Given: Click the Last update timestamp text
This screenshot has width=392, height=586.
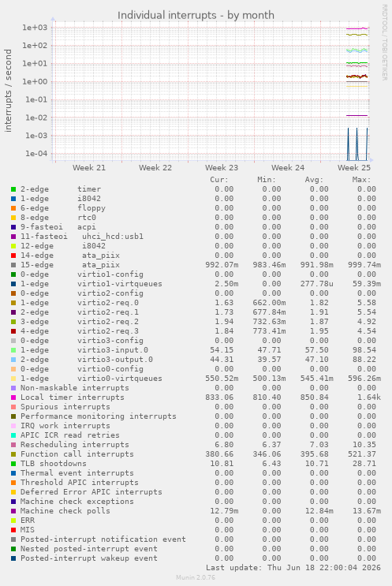Looking at the screenshot, I should [x=293, y=568].
